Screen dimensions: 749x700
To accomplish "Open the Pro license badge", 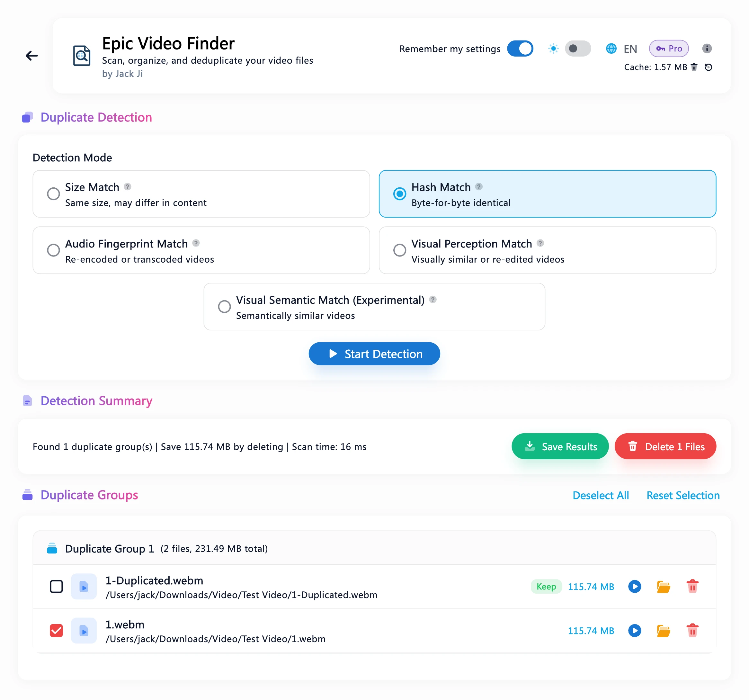I will click(x=668, y=49).
